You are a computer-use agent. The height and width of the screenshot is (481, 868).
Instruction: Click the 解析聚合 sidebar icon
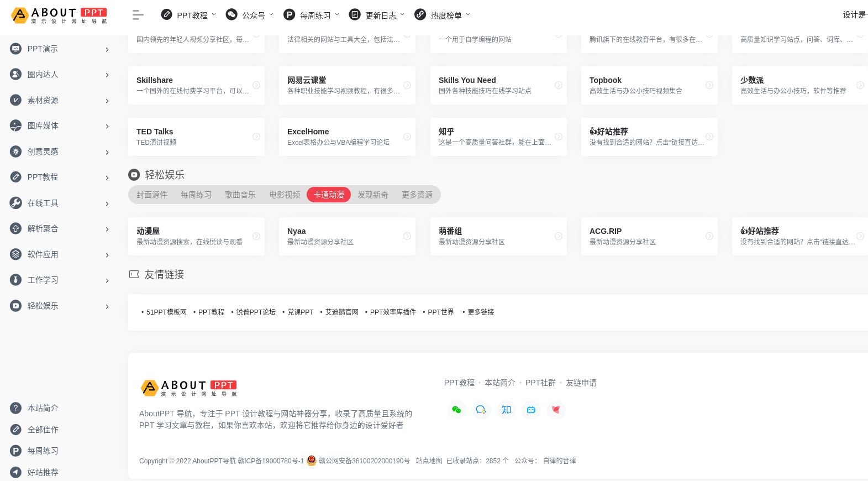[x=16, y=228]
